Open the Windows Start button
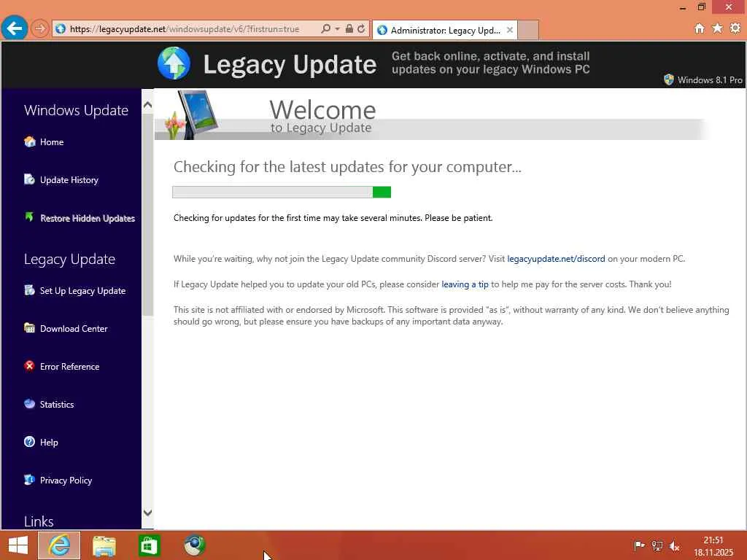 point(18,545)
